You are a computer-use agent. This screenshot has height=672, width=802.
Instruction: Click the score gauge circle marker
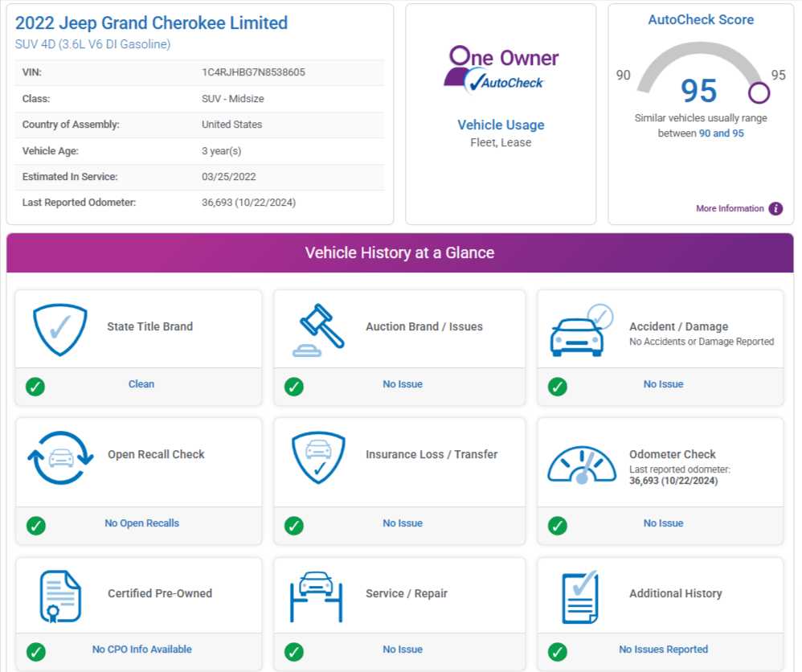759,93
